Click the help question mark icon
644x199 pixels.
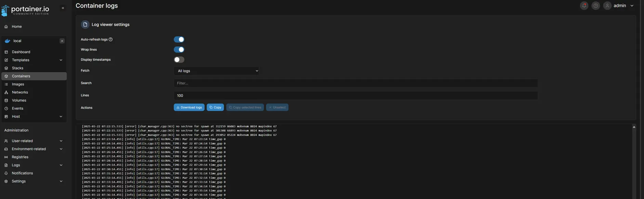tap(596, 6)
